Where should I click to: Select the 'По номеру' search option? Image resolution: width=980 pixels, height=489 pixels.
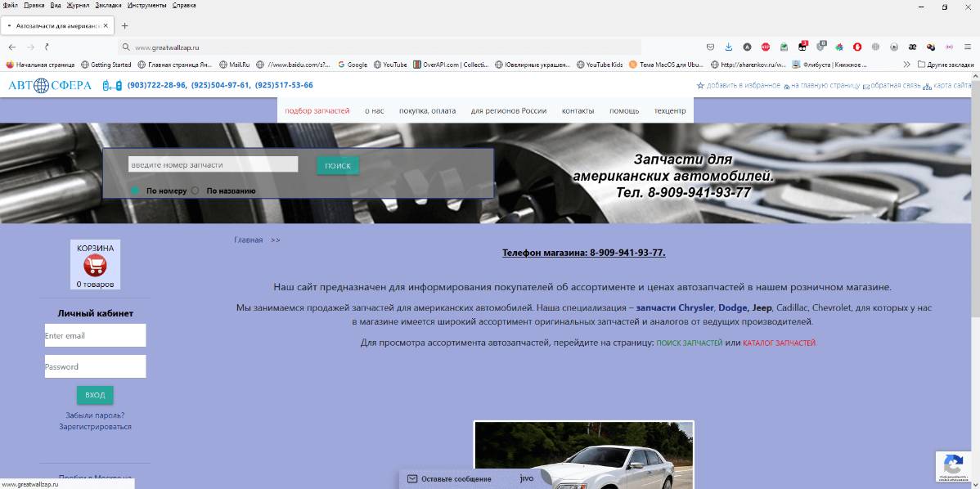(x=136, y=191)
